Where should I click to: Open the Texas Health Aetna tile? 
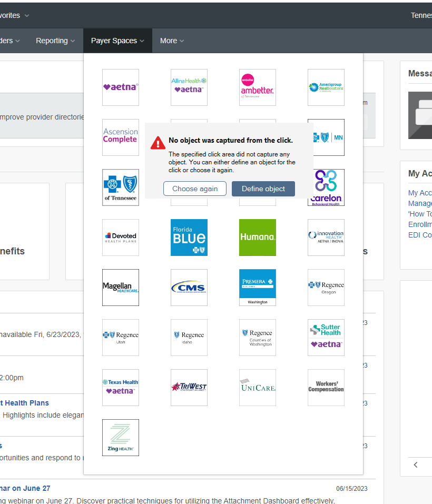pos(121,388)
